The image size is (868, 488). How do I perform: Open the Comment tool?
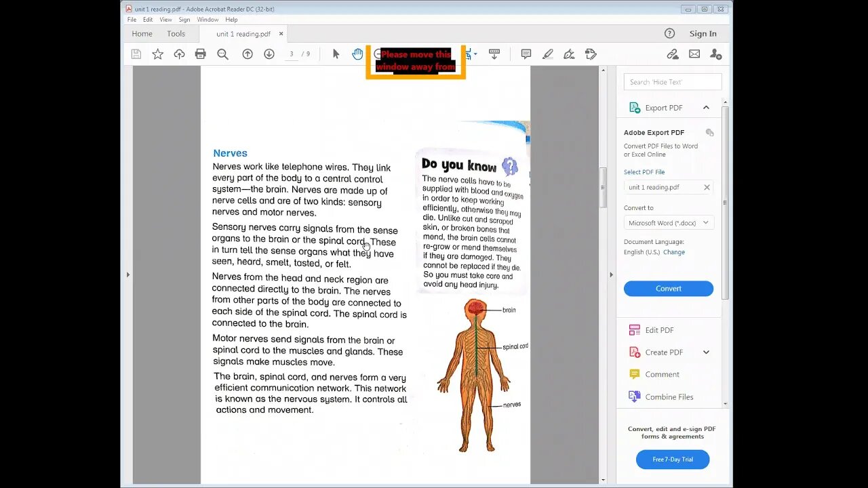(x=663, y=374)
